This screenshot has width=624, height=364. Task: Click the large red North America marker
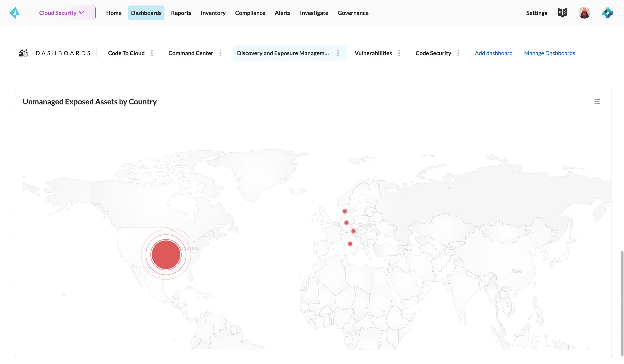166,255
